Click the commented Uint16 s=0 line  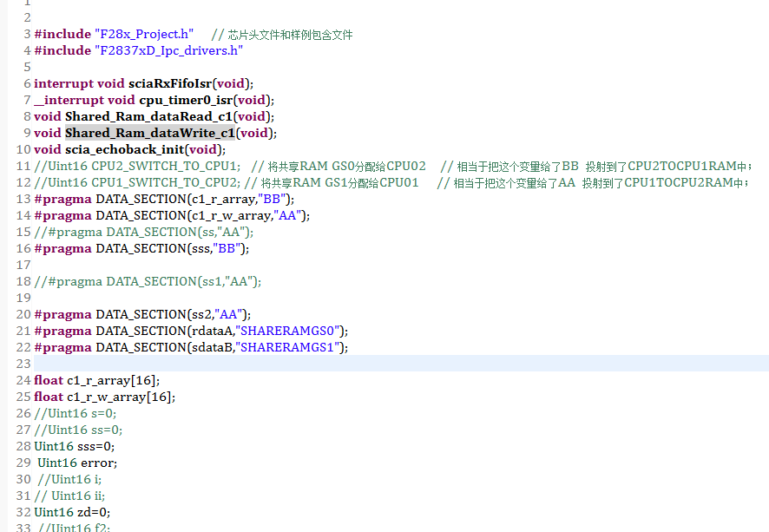click(x=75, y=413)
